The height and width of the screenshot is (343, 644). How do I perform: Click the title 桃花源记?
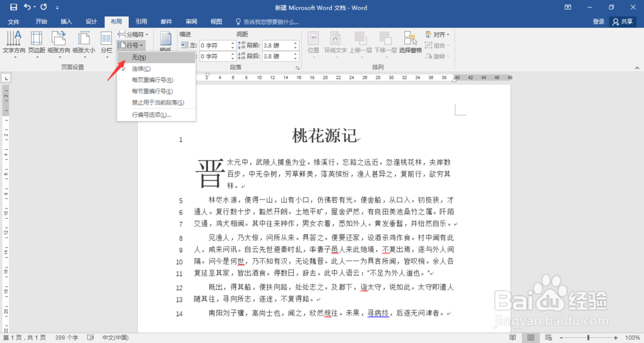325,136
